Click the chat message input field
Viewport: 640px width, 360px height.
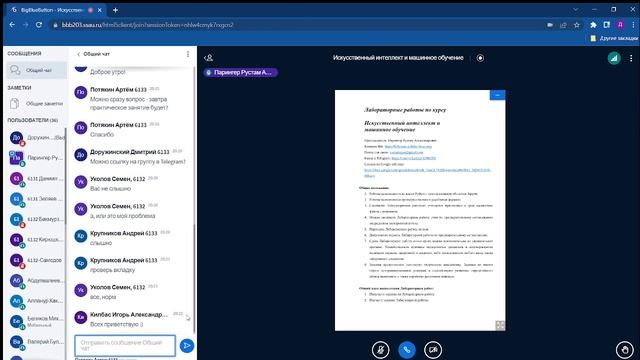point(125,345)
